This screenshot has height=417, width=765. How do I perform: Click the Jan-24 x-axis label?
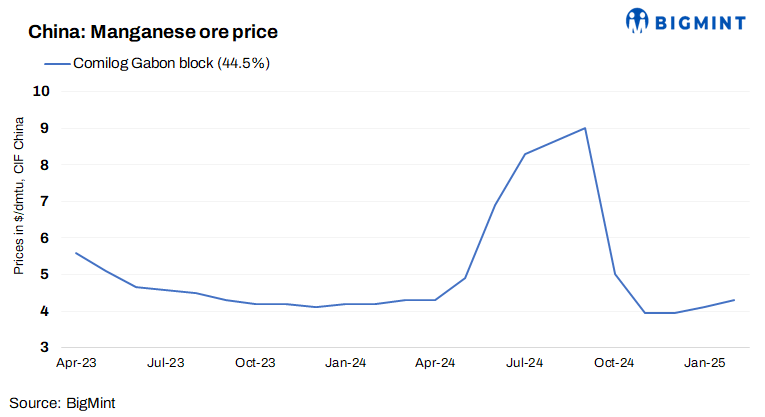(x=345, y=363)
